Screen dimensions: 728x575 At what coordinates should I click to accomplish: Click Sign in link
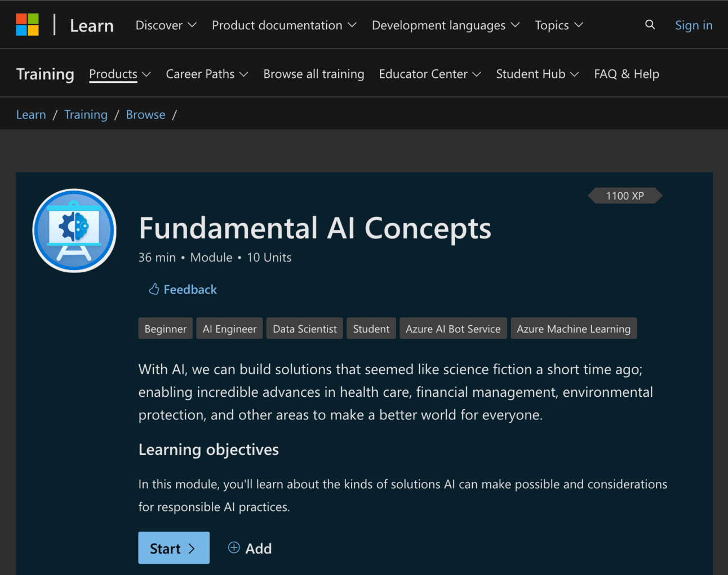(x=694, y=25)
